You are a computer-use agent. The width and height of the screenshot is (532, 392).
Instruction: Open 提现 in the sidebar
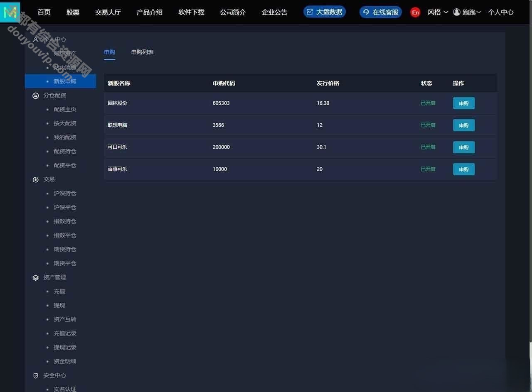click(59, 305)
